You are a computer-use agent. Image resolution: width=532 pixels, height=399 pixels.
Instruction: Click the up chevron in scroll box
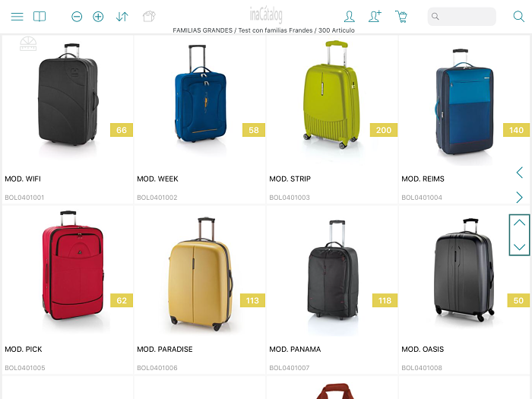519,223
